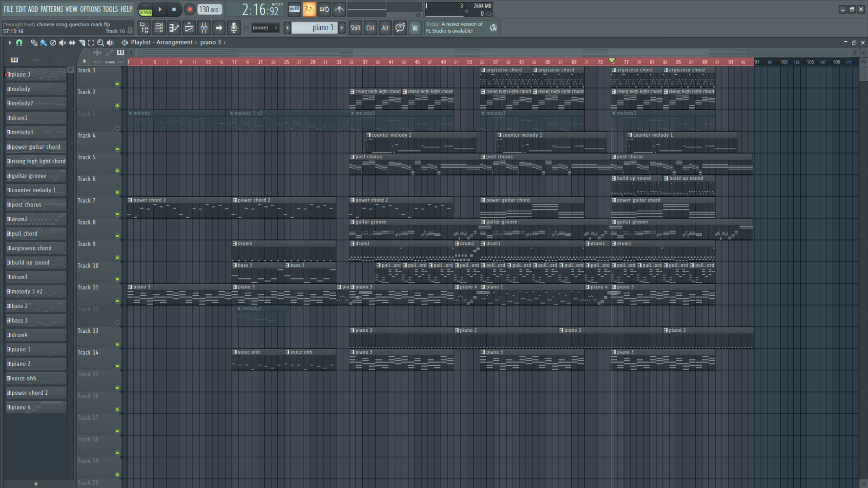Screen dimensions: 868x488
Task: Open the TOOLS menu
Action: click(110, 9)
